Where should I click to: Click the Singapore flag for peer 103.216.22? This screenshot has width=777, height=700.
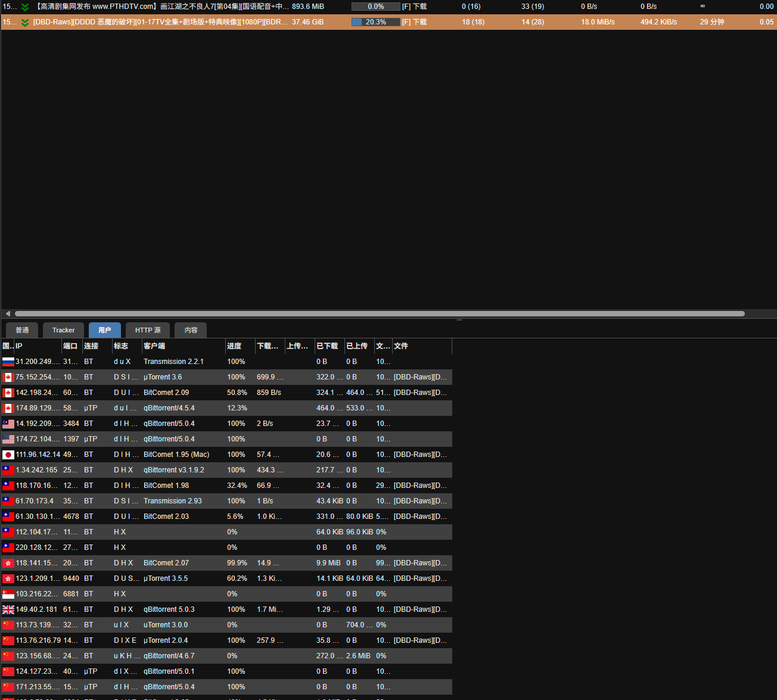(x=8, y=594)
